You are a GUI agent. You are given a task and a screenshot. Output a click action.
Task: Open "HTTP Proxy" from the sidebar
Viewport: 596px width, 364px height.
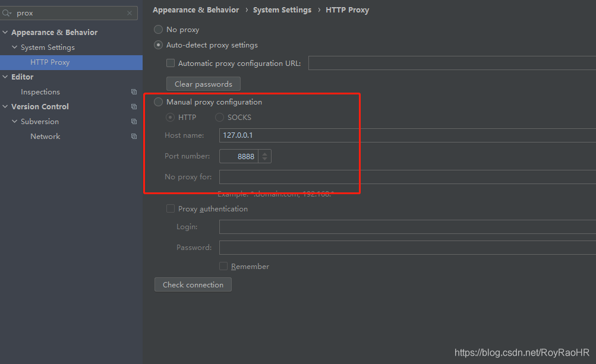49,62
